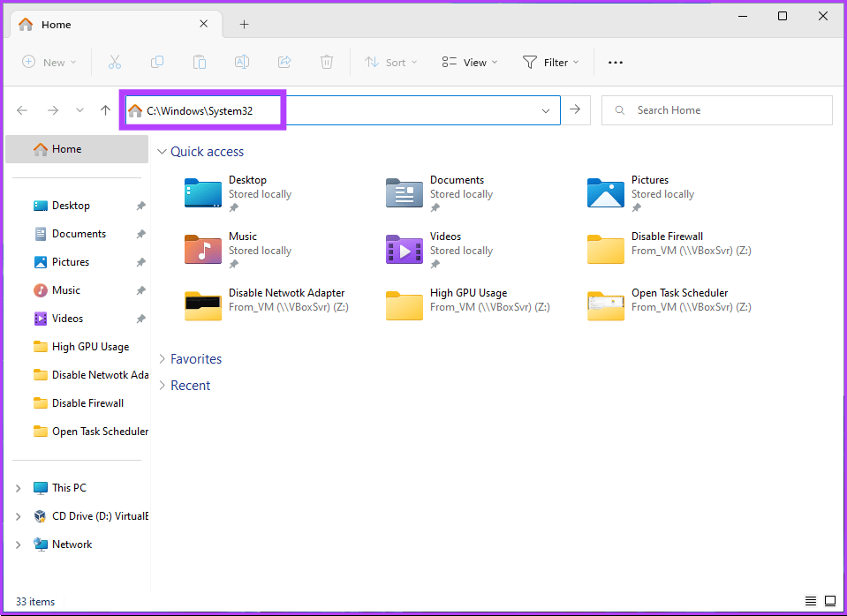This screenshot has height=616, width=847.
Task: Click the Paste icon
Action: click(200, 62)
